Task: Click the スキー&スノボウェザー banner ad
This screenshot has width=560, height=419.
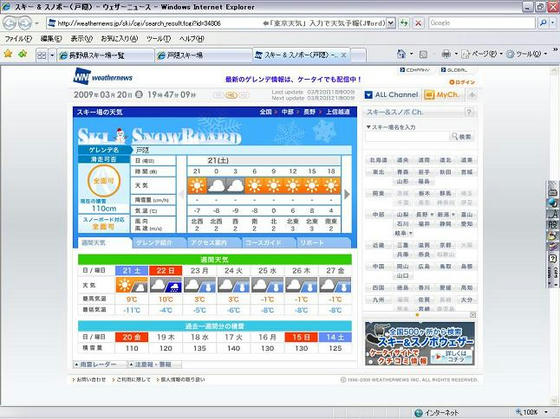Action: tap(420, 344)
